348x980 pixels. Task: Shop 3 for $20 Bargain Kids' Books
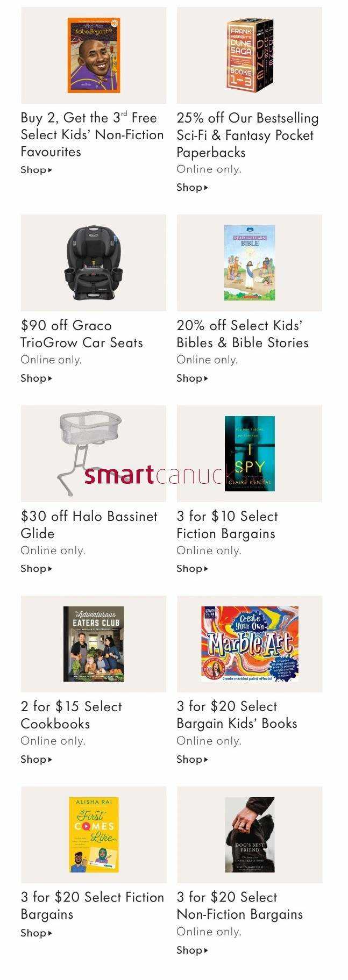click(192, 759)
